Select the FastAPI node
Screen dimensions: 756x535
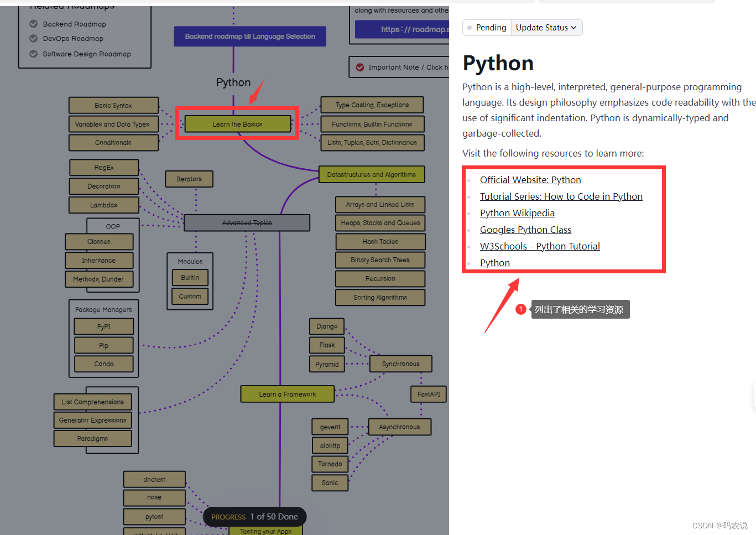429,394
